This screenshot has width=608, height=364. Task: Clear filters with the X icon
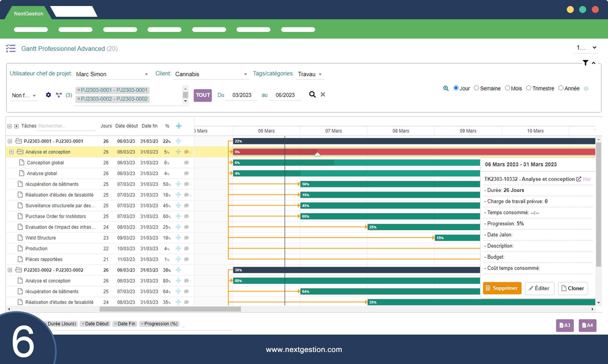(x=323, y=95)
